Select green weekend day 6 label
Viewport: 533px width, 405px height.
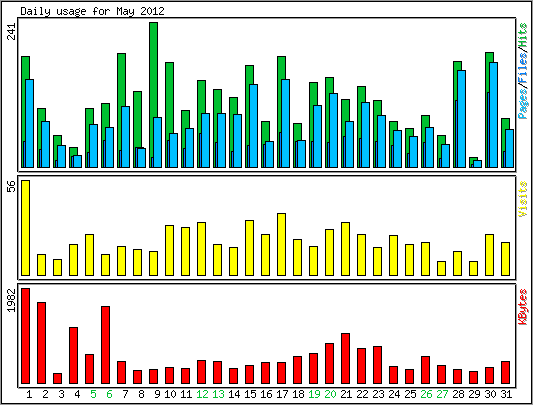109,394
